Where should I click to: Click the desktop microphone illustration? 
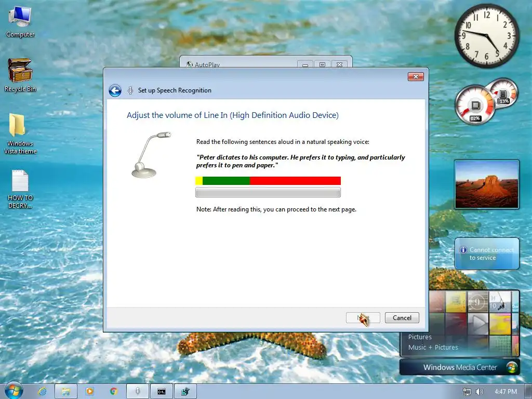point(151,155)
